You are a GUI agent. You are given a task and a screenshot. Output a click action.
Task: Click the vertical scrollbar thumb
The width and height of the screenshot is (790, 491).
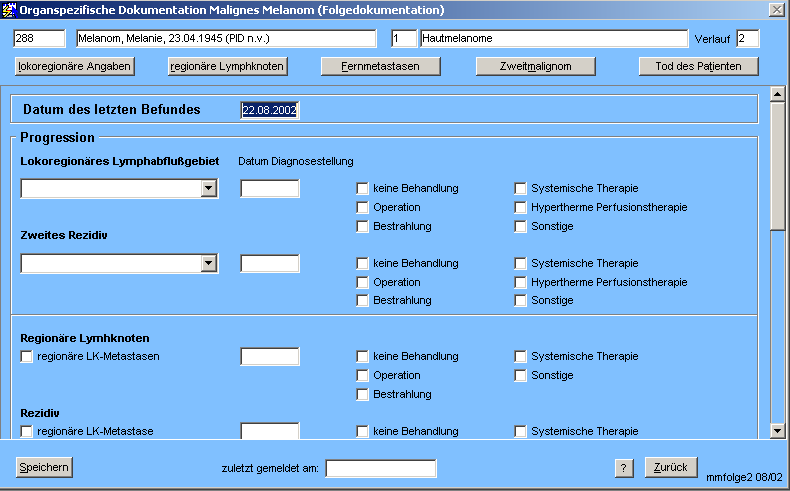tap(777, 165)
